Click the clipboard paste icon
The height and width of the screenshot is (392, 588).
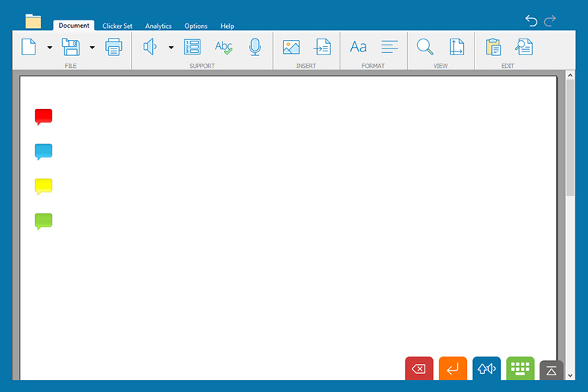(x=493, y=47)
